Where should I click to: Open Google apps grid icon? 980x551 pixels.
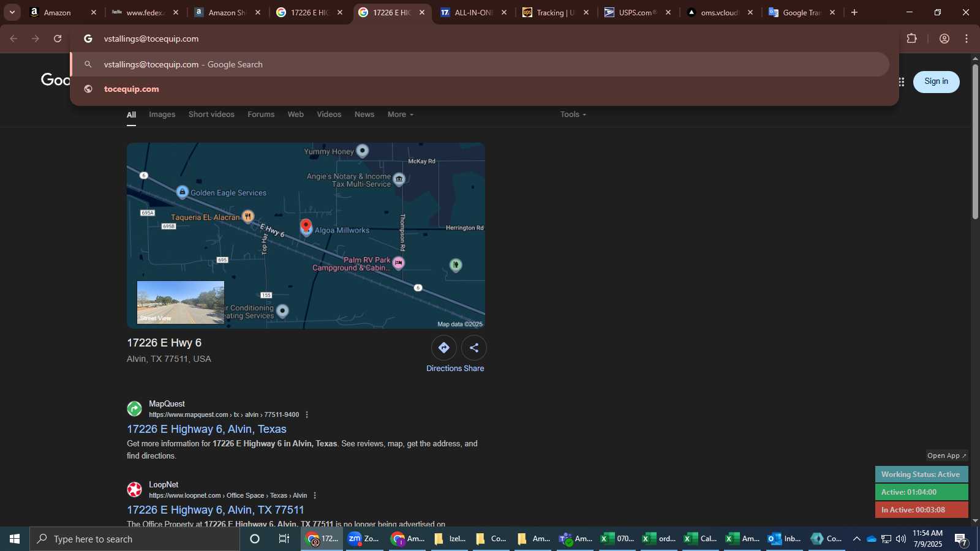pos(902,81)
